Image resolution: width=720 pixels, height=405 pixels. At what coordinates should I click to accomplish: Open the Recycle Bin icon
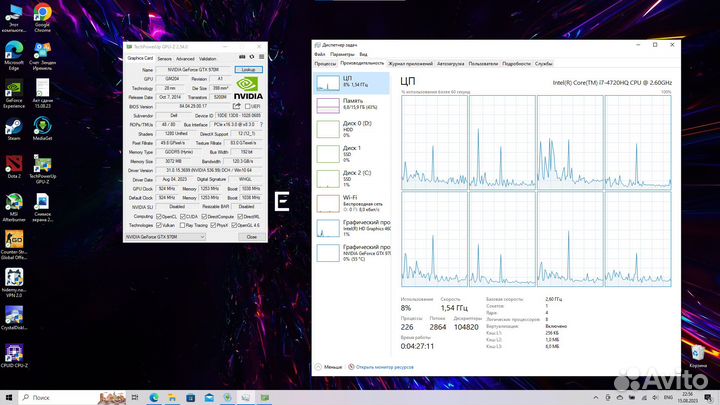point(698,356)
